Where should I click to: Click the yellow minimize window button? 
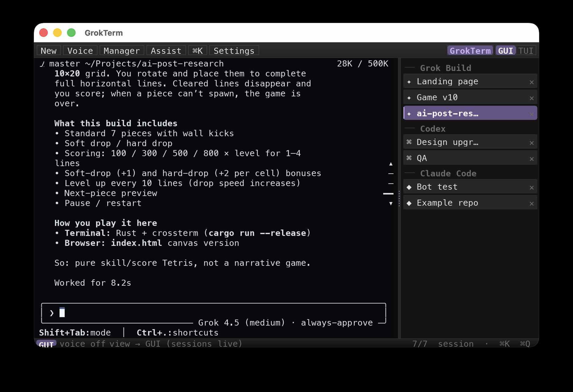57,33
